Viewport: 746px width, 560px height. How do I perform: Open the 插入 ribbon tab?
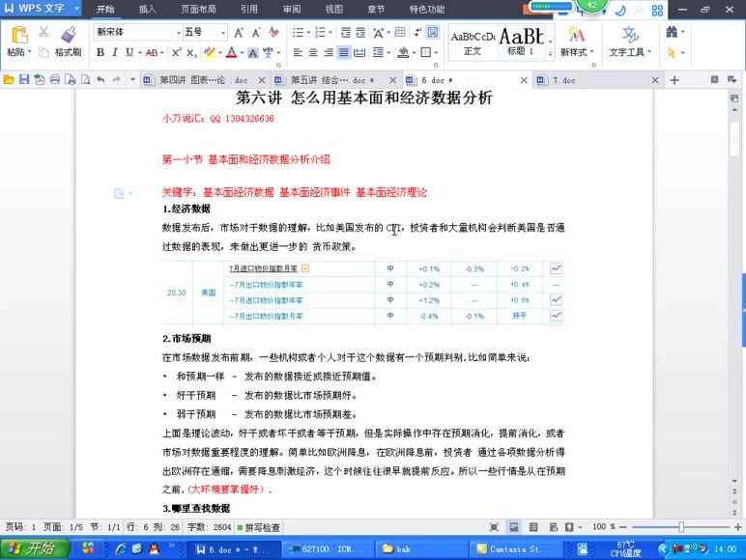(x=147, y=9)
